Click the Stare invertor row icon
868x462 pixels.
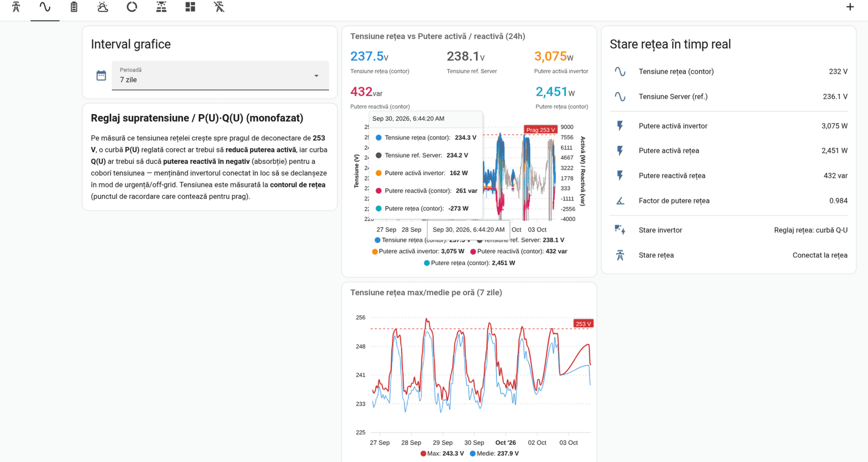click(x=620, y=230)
